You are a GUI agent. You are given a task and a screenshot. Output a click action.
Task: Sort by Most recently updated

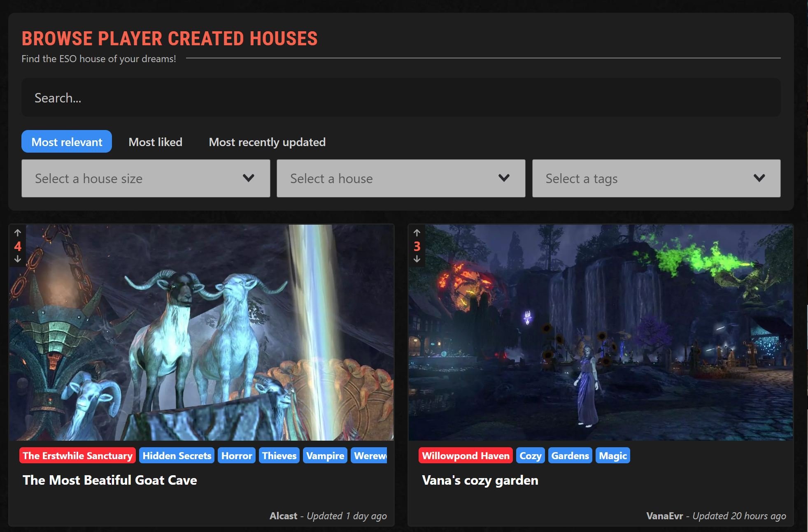click(267, 142)
